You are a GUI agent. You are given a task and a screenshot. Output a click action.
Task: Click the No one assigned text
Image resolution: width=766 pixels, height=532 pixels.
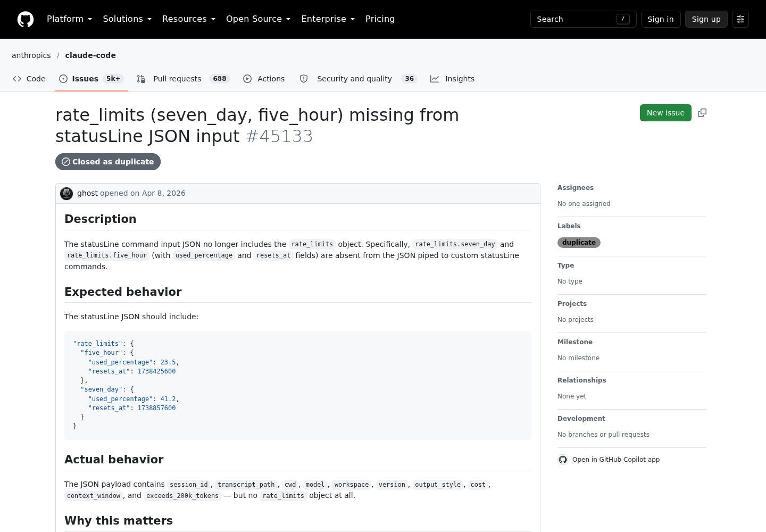click(x=584, y=204)
